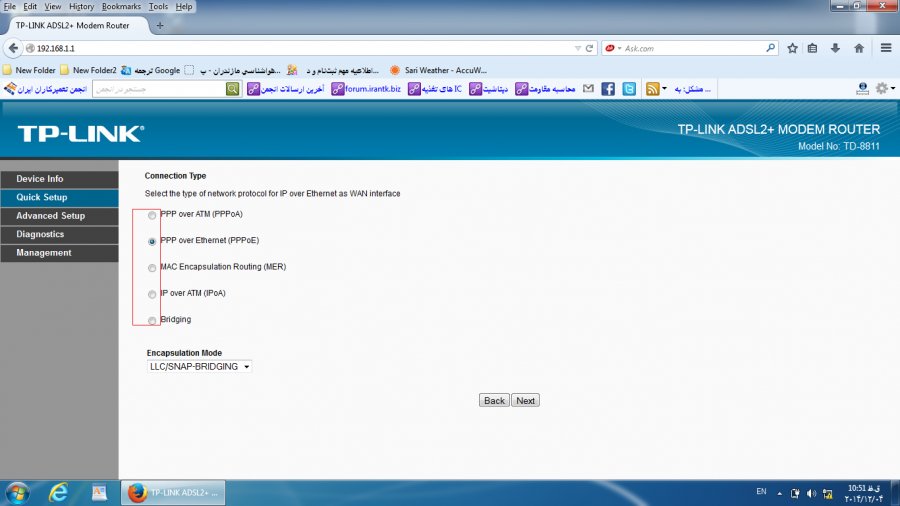The image size is (900, 506).
Task: Open the Firefox hamburger menu
Action: tap(886, 48)
